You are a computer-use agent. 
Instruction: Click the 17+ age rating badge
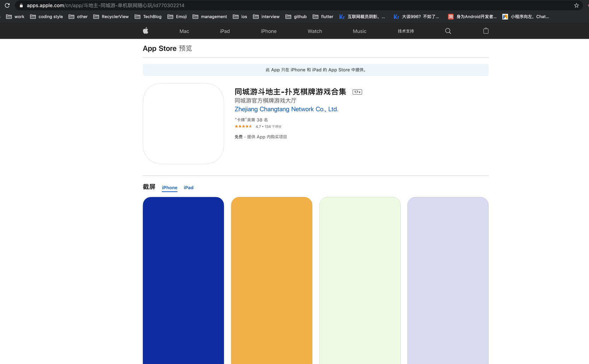click(x=357, y=92)
